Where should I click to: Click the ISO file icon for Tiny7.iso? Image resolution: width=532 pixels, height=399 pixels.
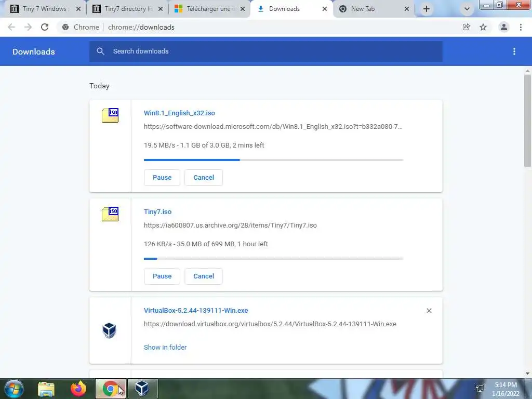[110, 214]
